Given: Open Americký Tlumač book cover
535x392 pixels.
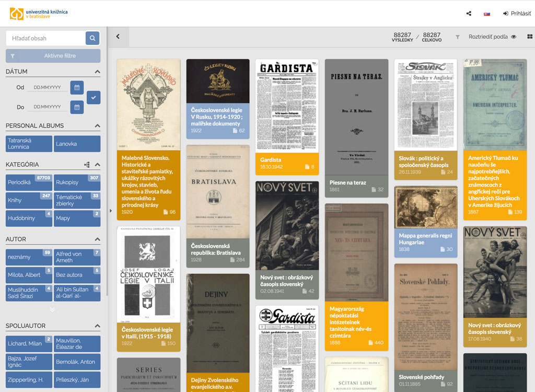Looking at the screenshot, I should pos(495,105).
